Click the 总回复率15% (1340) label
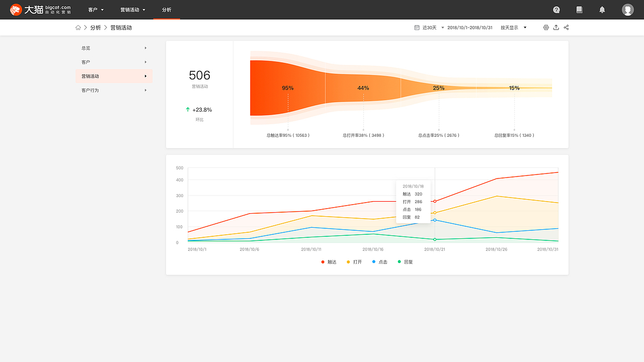Viewport: 644px width, 362px height. pyautogui.click(x=514, y=135)
